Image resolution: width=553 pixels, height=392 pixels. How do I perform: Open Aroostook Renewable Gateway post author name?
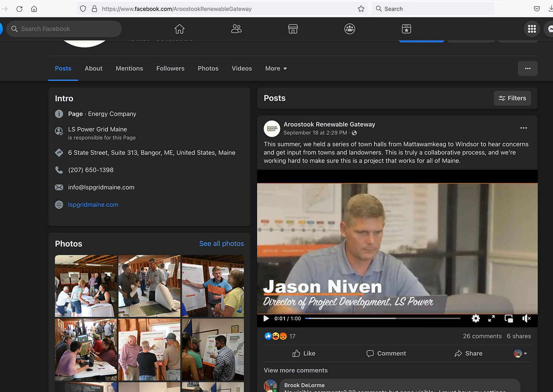[329, 124]
